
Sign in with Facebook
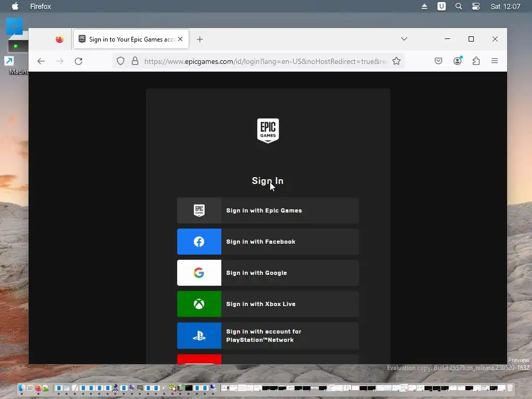point(268,242)
